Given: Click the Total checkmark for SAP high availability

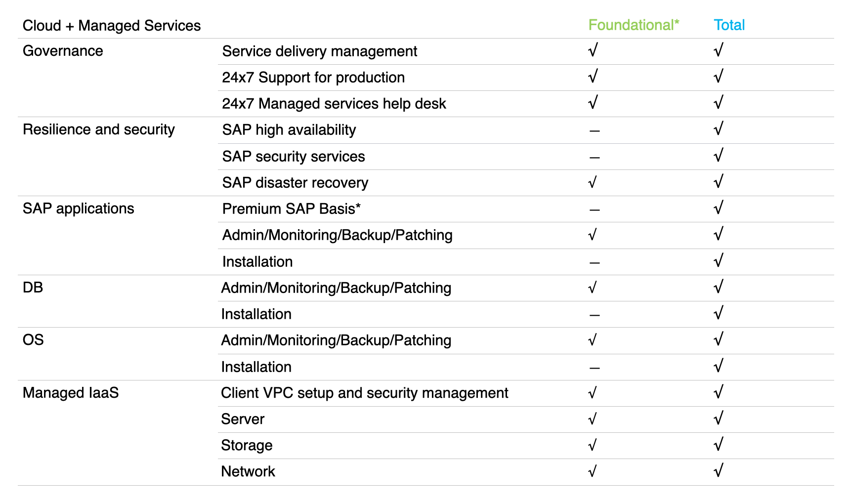Looking at the screenshot, I should click(x=719, y=129).
